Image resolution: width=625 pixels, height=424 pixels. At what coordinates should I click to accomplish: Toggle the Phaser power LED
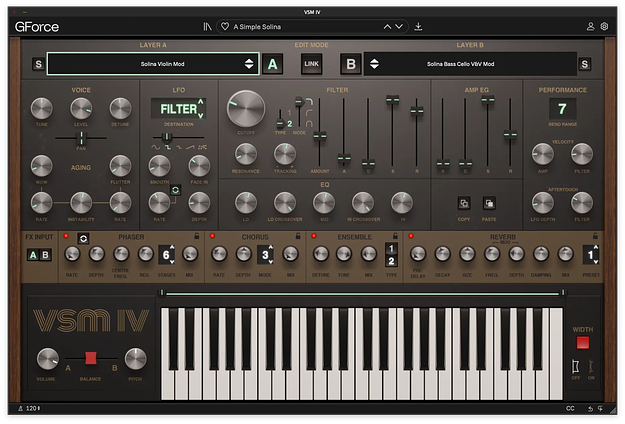pos(66,236)
